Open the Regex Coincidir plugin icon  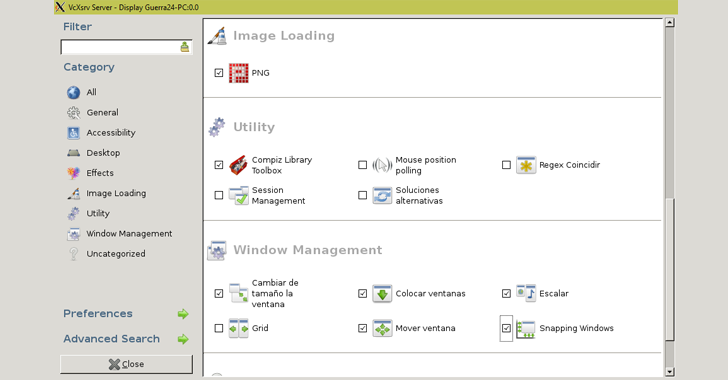tap(526, 165)
